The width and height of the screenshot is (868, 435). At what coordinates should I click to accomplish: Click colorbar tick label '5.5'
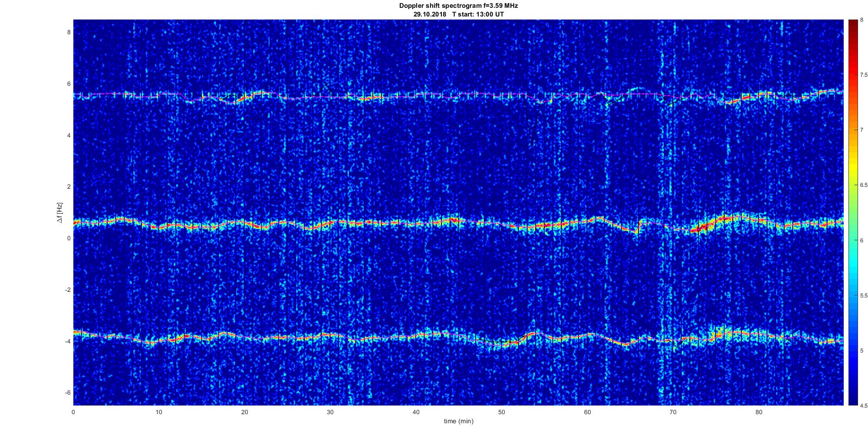(864, 296)
